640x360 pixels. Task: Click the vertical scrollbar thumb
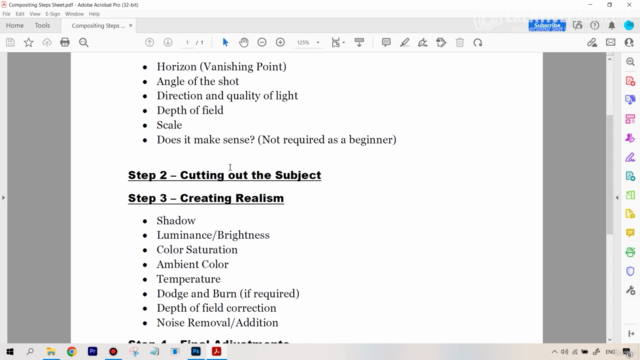click(609, 175)
